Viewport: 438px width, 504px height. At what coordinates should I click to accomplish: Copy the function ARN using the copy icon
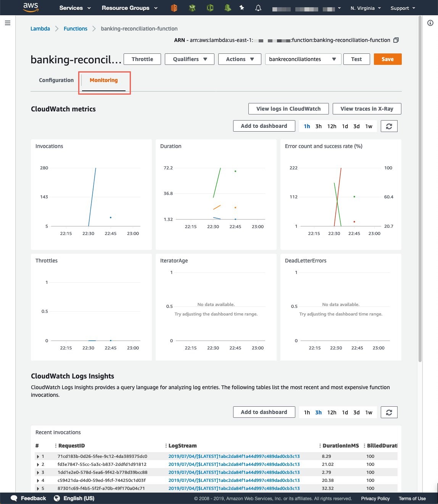point(396,40)
